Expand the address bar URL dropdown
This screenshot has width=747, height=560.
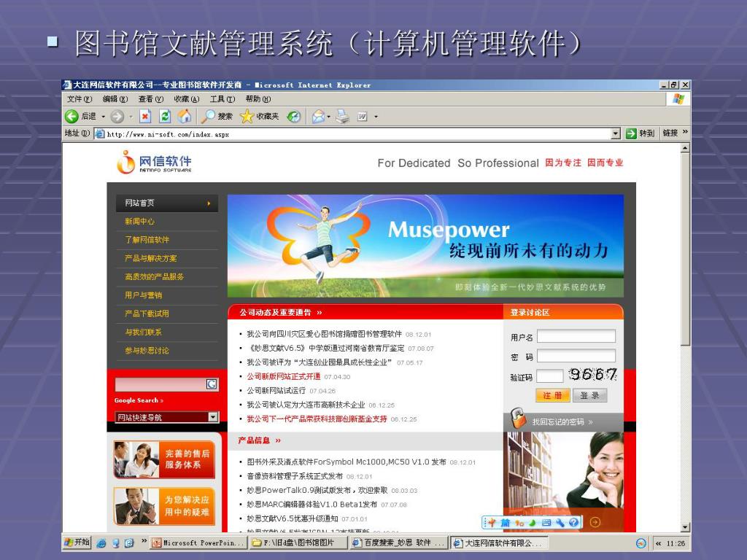tap(616, 134)
